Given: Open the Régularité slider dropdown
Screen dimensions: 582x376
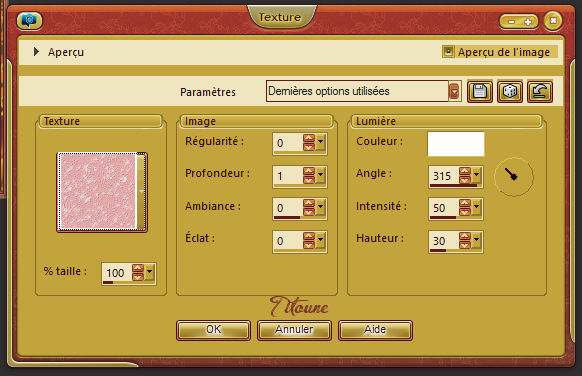Looking at the screenshot, I should (x=320, y=143).
